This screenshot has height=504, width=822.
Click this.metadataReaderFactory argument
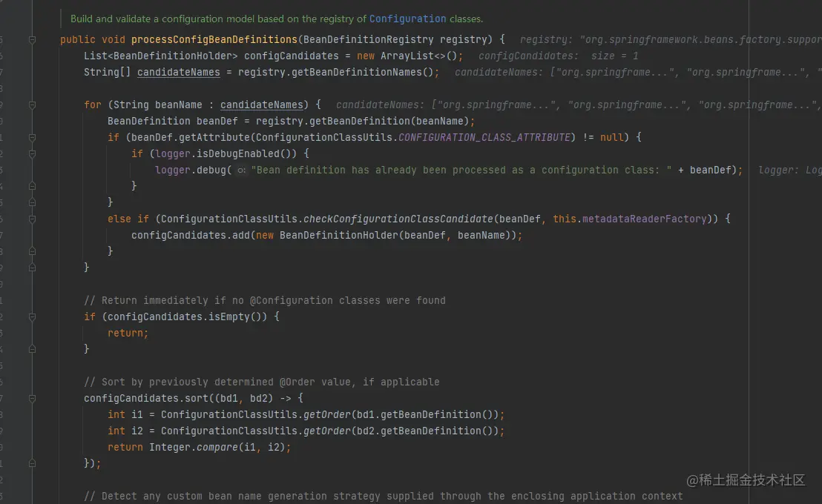(630, 219)
